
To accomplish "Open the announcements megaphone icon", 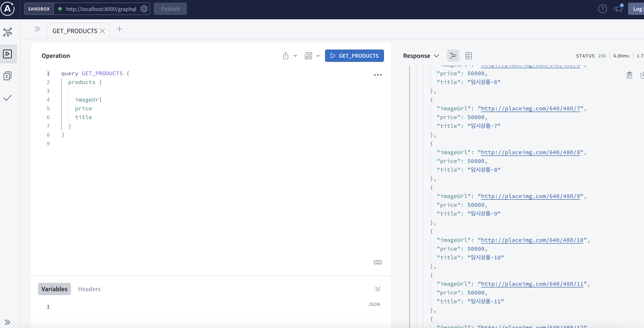I will 618,9.
